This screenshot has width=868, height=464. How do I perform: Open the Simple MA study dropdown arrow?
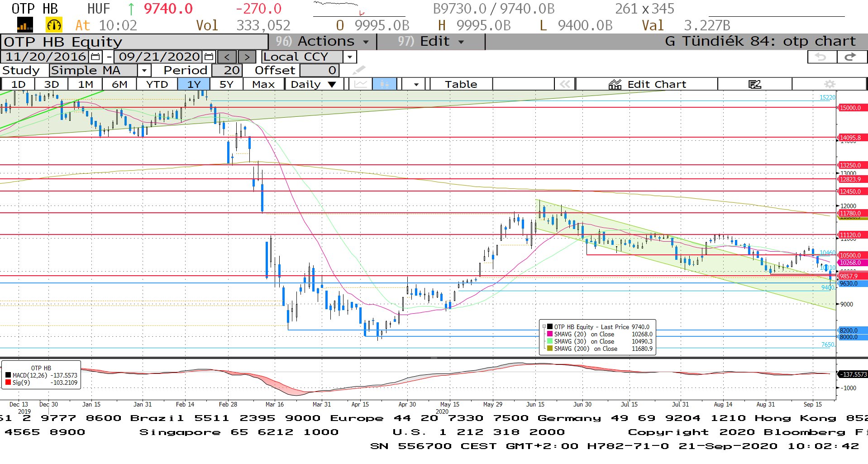coord(144,71)
